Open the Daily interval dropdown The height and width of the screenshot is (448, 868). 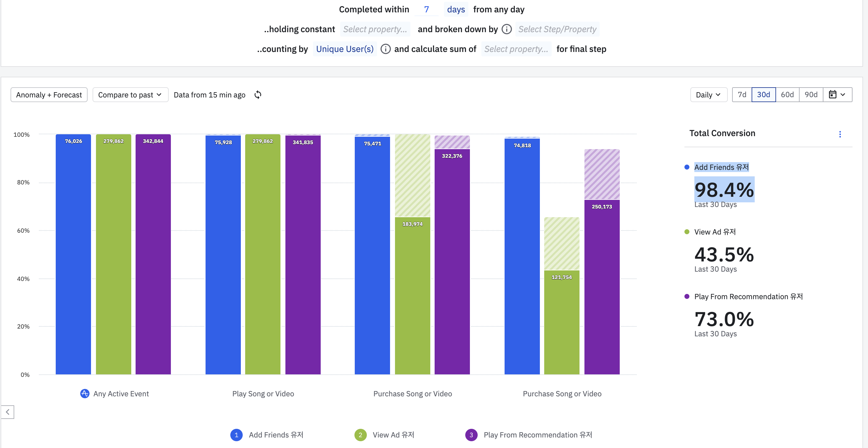pyautogui.click(x=708, y=95)
